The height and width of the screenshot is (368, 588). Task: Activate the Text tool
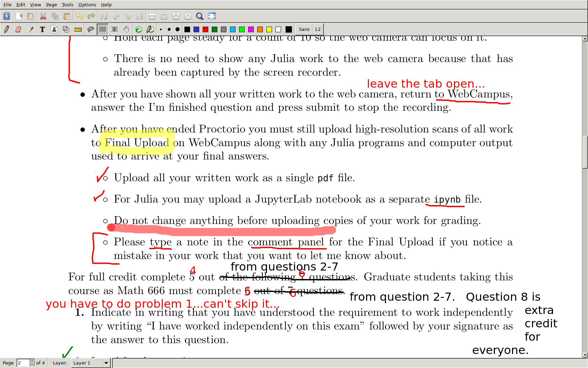42,29
